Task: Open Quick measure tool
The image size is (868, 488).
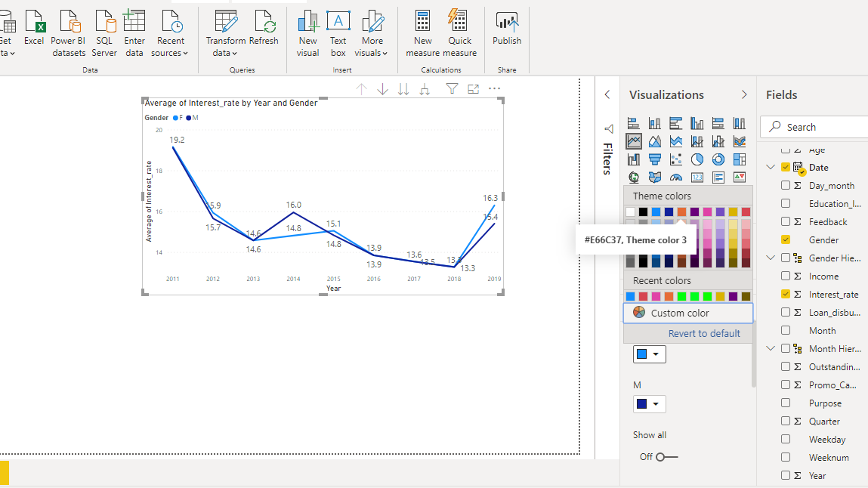Action: [x=459, y=21]
